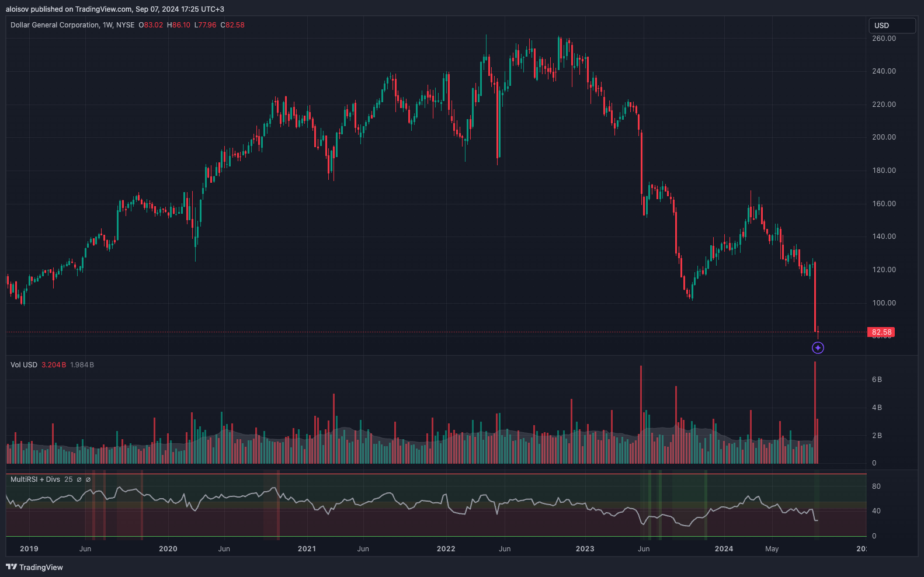Select the MultiRSI + Divs indicator label
Screen dimensions: 924x577
(x=35, y=479)
